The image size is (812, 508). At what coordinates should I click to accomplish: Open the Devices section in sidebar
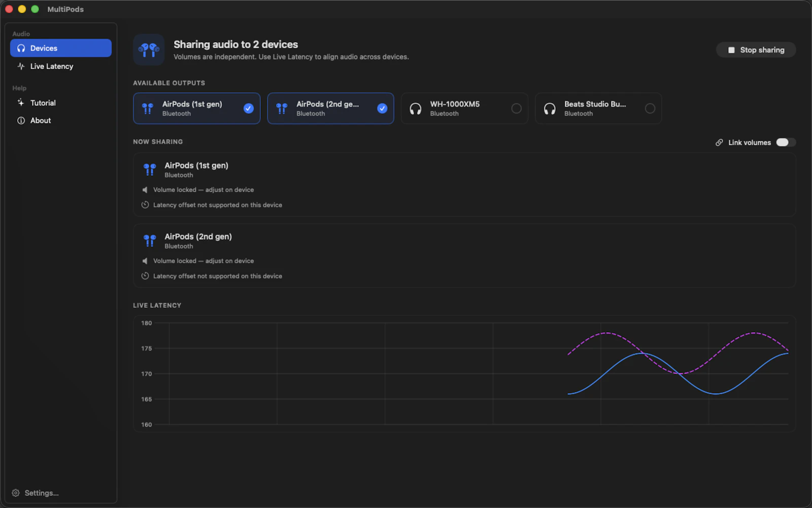(61, 48)
